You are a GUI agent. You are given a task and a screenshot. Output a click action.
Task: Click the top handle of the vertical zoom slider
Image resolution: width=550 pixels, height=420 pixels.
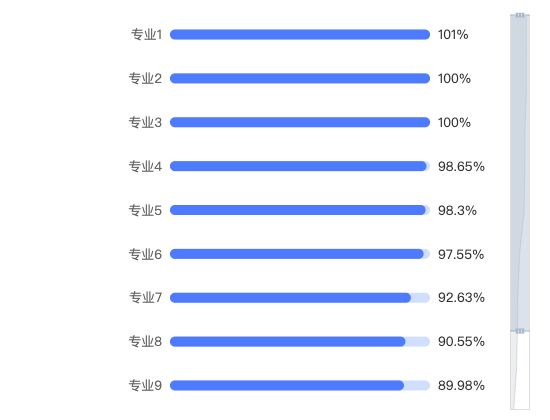pyautogui.click(x=520, y=15)
